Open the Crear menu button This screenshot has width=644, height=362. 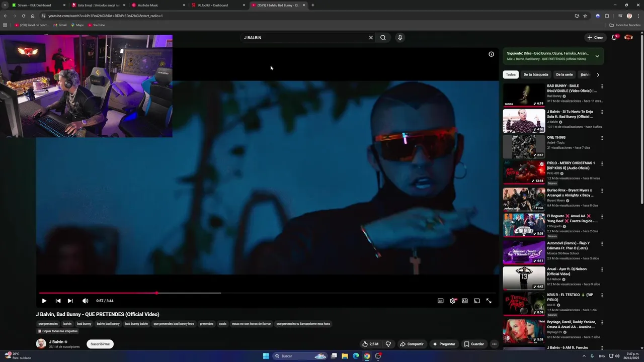[595, 38]
